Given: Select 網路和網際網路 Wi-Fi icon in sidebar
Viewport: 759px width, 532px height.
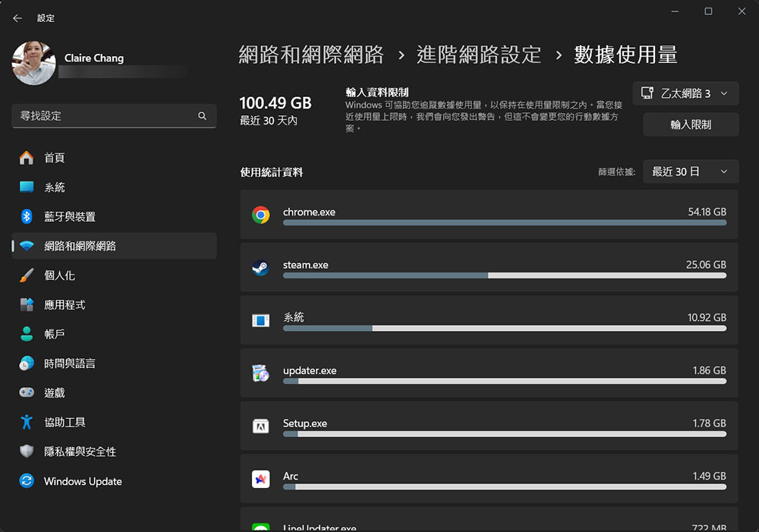Looking at the screenshot, I should point(27,246).
